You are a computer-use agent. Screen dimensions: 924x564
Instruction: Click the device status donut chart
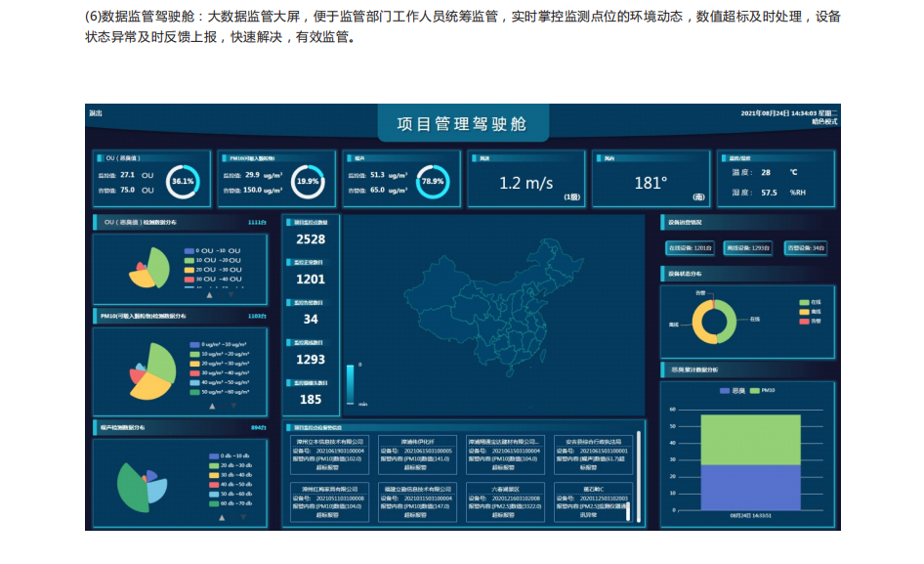714,323
